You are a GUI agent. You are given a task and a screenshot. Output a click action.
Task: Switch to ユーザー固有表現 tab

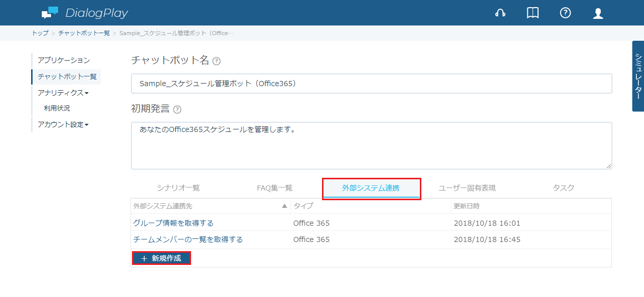pos(467,188)
